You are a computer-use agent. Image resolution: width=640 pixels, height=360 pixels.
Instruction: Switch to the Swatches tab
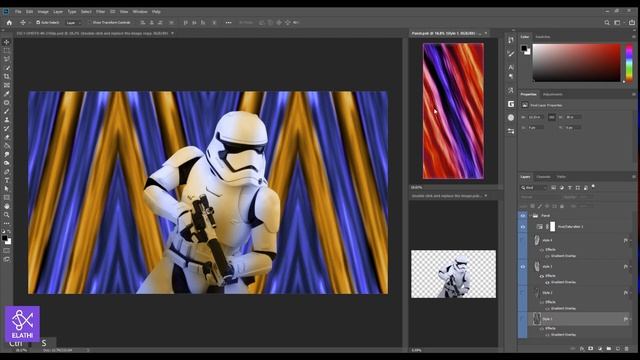[542, 37]
